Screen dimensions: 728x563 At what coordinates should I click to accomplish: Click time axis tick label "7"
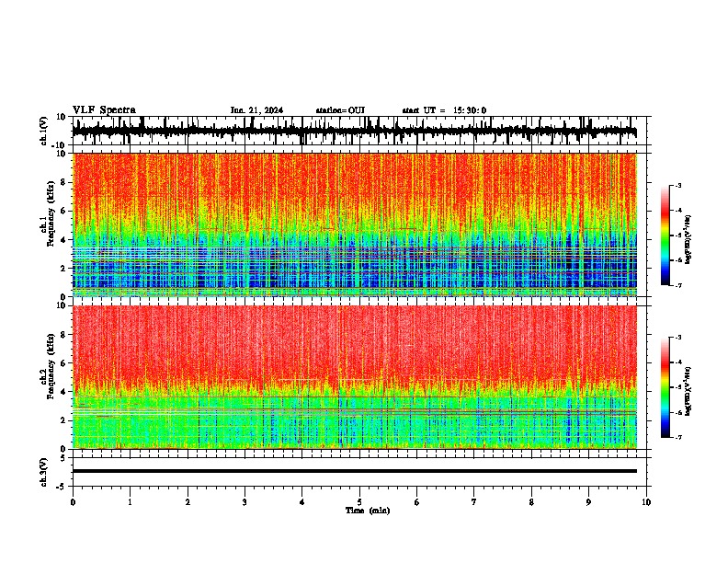474,502
